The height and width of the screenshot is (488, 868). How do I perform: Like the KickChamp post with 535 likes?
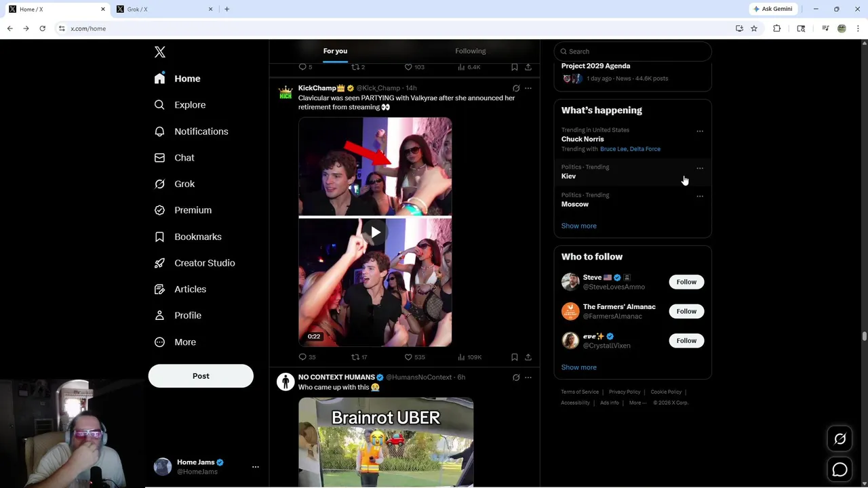(414, 357)
